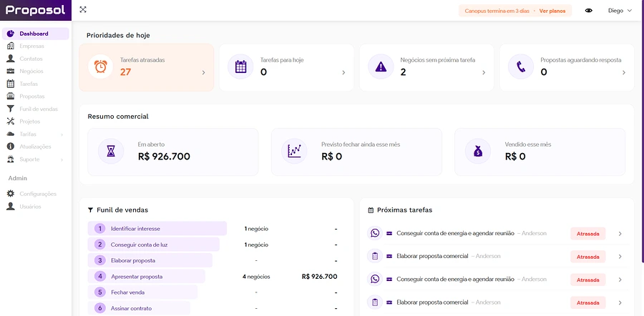
Task: Select funnel stage 3 Elaborar proposta
Action: [x=150, y=260]
